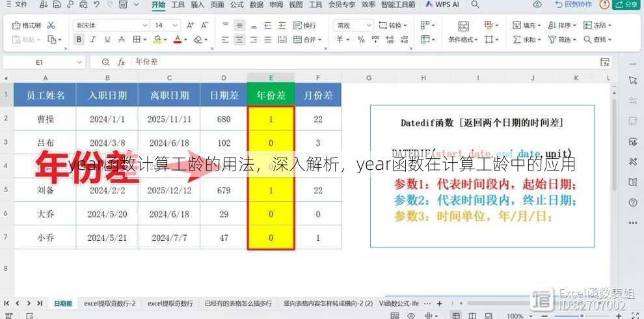Click the Cut scissors icon
Image resolution: width=644 pixels, height=319 pixels.
pyautogui.click(x=51, y=25)
